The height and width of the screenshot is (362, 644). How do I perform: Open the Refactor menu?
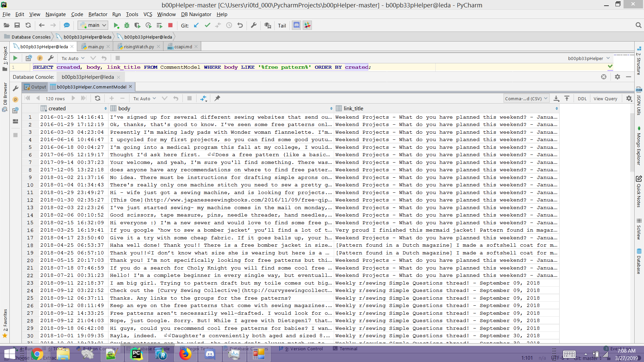click(98, 14)
